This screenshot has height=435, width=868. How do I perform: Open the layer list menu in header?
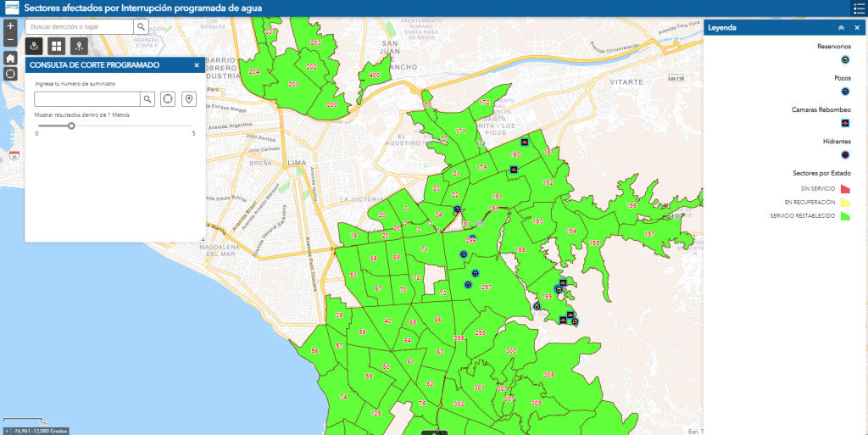[858, 8]
